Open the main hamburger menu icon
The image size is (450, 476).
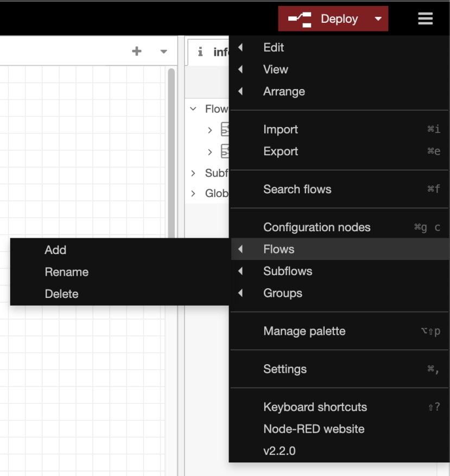[x=425, y=18]
